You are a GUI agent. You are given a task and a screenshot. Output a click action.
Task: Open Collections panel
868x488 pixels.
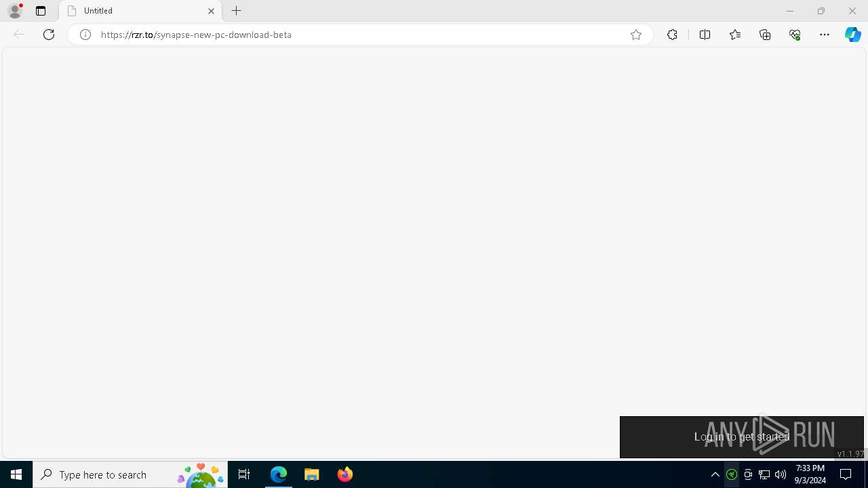click(765, 35)
